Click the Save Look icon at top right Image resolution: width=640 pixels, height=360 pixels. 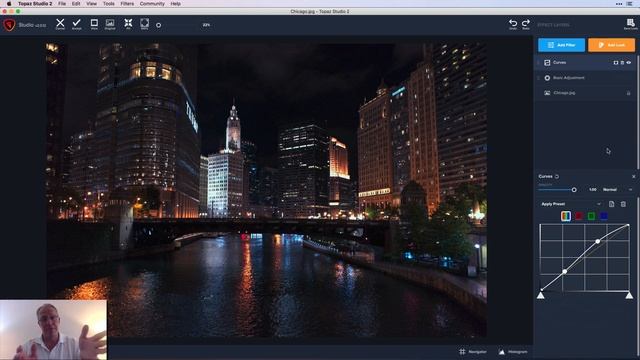tap(631, 24)
